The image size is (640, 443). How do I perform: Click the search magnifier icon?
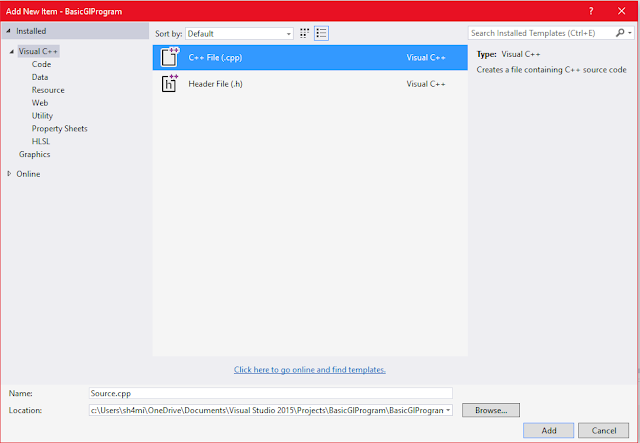[x=620, y=33]
